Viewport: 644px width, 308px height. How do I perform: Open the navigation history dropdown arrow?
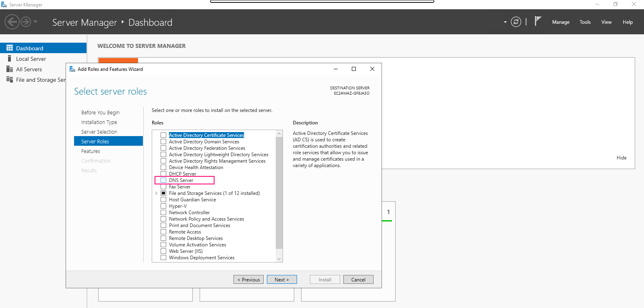coord(35,22)
